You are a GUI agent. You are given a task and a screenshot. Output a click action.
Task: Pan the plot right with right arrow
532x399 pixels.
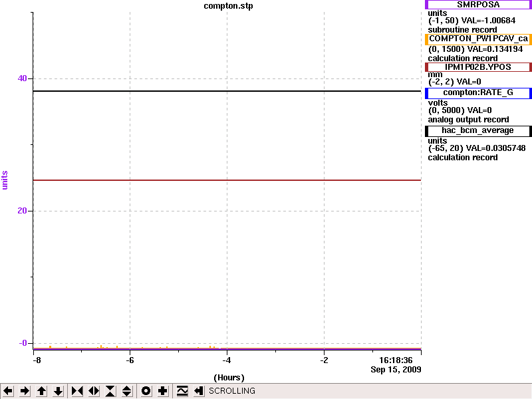(25, 391)
